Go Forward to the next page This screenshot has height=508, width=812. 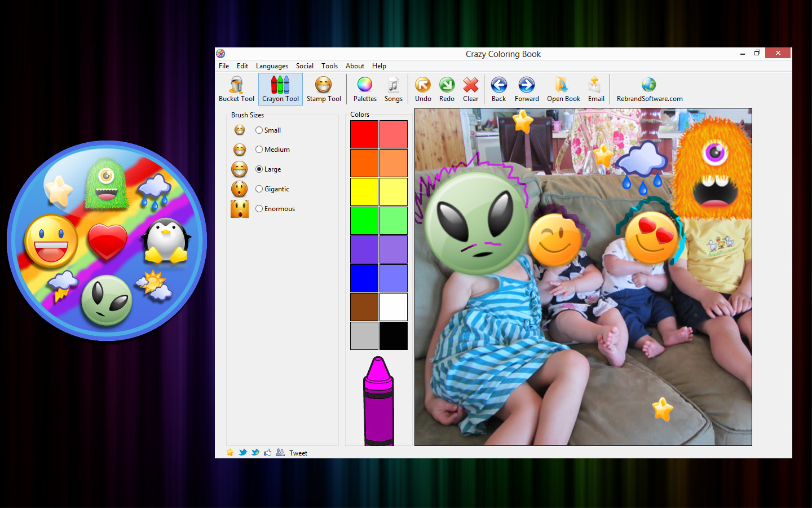pos(527,89)
